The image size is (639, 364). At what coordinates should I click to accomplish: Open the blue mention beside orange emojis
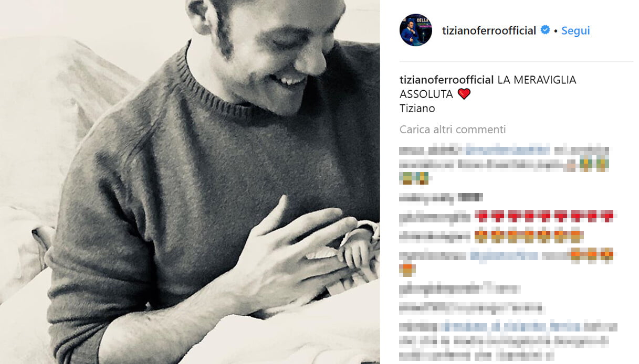pos(504,255)
